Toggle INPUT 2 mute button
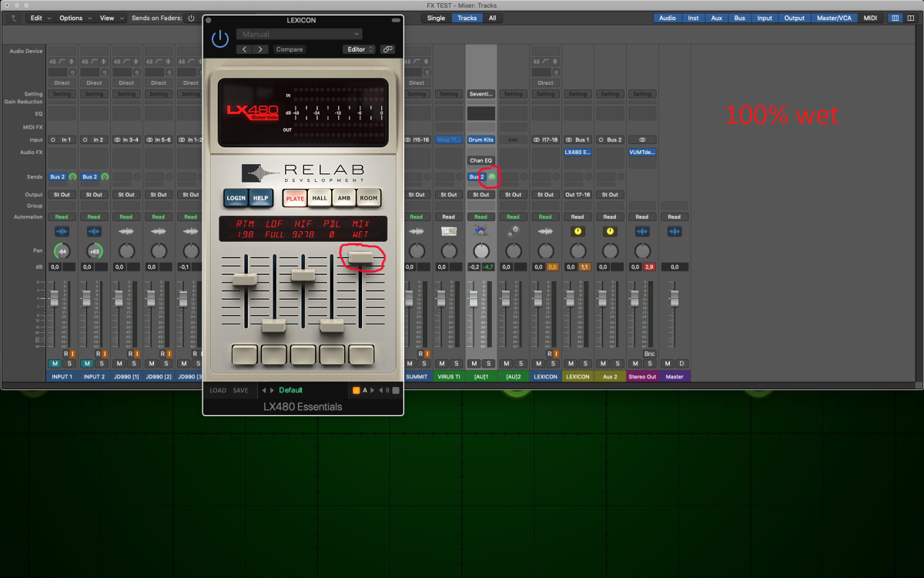The width and height of the screenshot is (924, 578). point(88,363)
